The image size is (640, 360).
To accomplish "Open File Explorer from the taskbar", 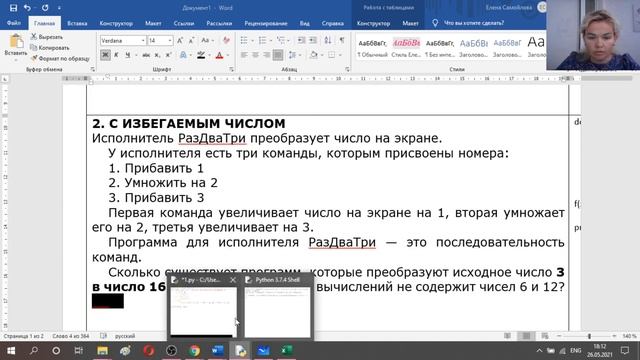I will pyautogui.click(x=102, y=351).
